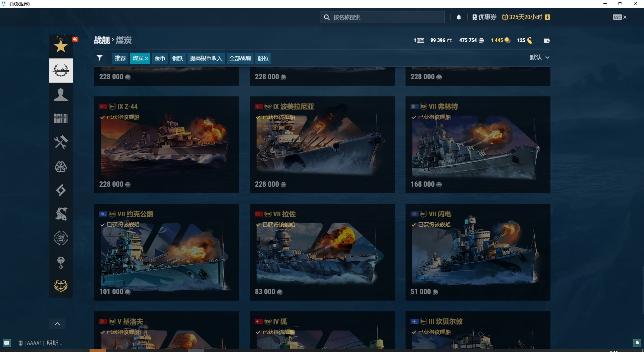Click the crossed wrench tools sidebar icon
Image resolution: width=644 pixels, height=352 pixels.
tap(61, 142)
